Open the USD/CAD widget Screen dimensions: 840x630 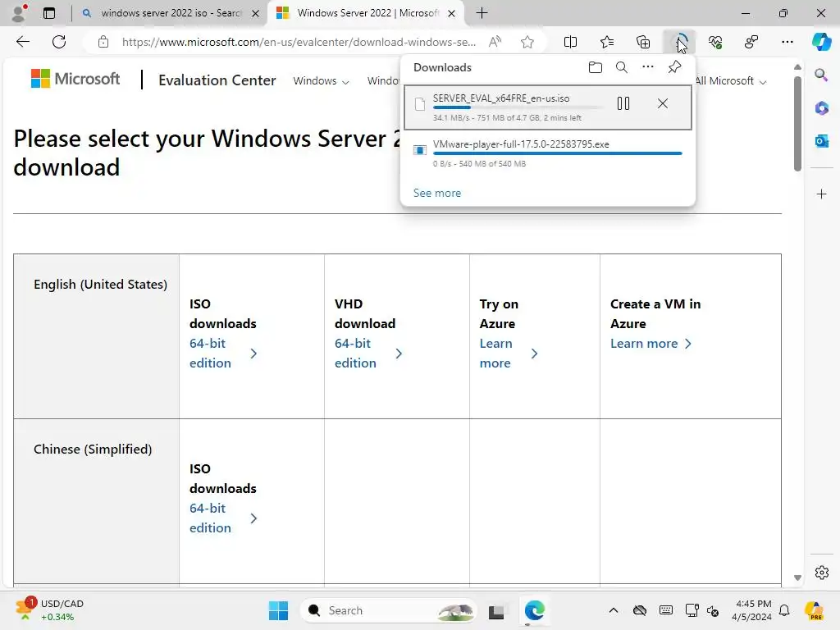point(50,610)
